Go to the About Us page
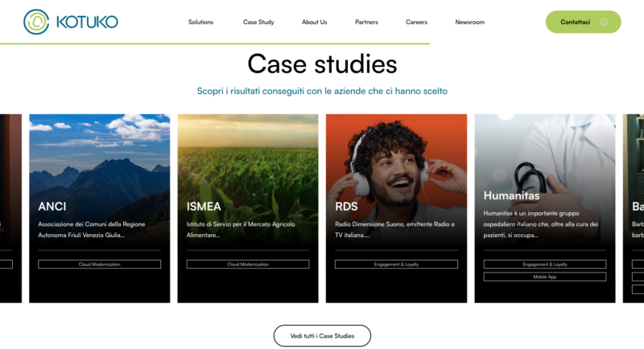This screenshot has width=644, height=349. point(314,23)
